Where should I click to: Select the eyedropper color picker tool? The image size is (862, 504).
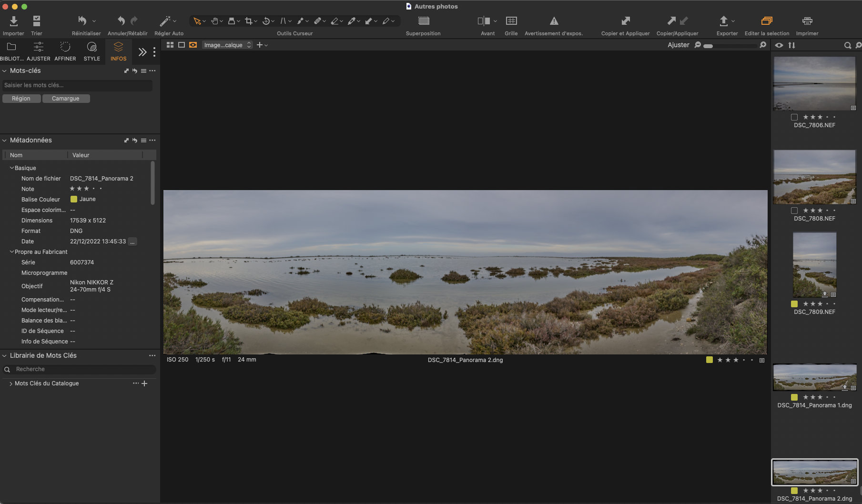pos(352,21)
